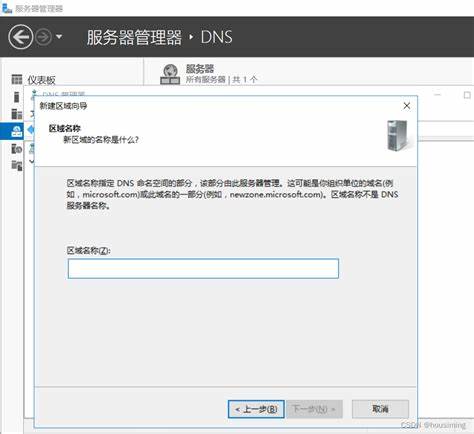Select the dashboard grid icon in sidebar

tap(17, 79)
